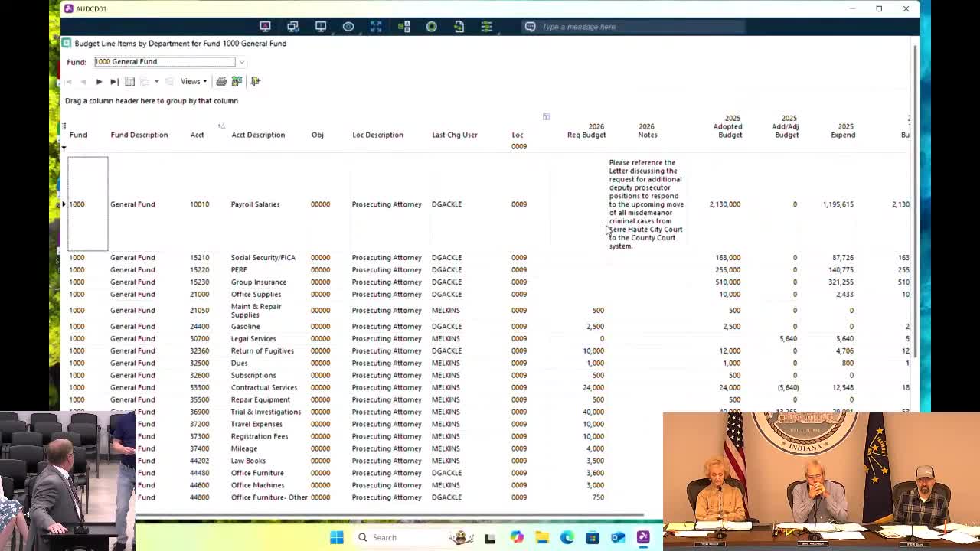
Task: Click the grid view icon in navigation toolbar
Action: click(129, 81)
